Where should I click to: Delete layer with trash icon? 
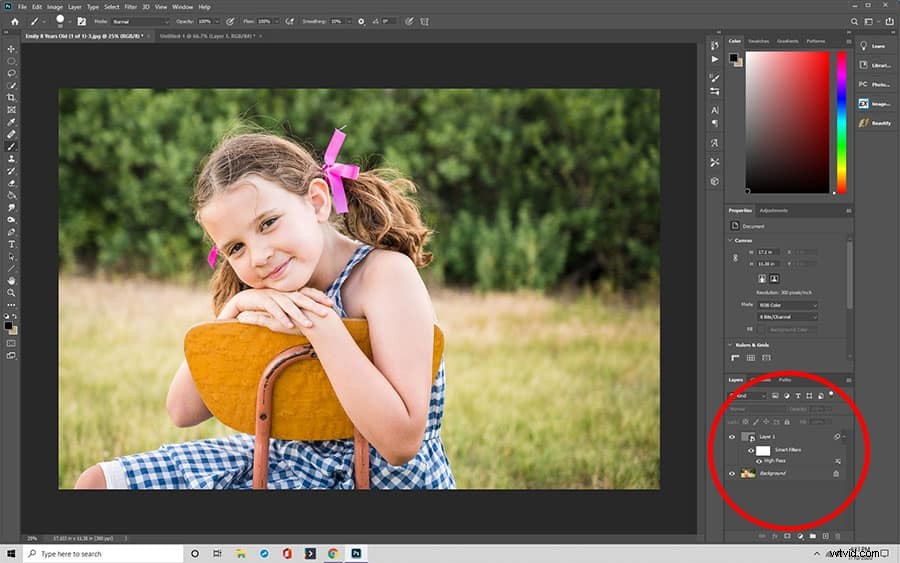[x=837, y=536]
